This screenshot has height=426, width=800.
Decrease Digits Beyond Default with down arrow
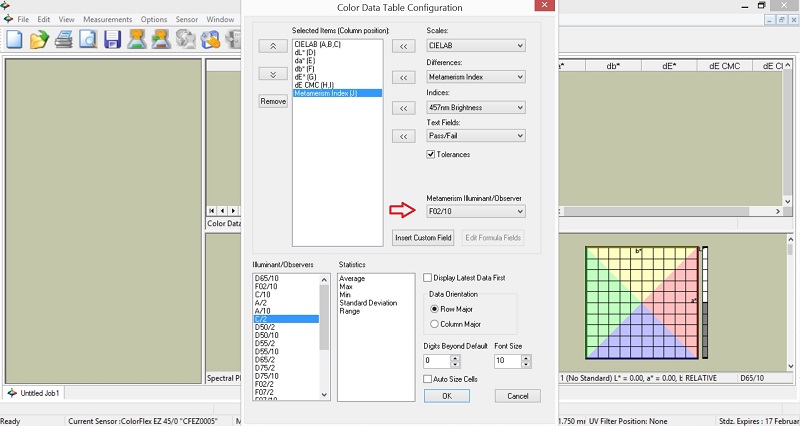tap(455, 364)
